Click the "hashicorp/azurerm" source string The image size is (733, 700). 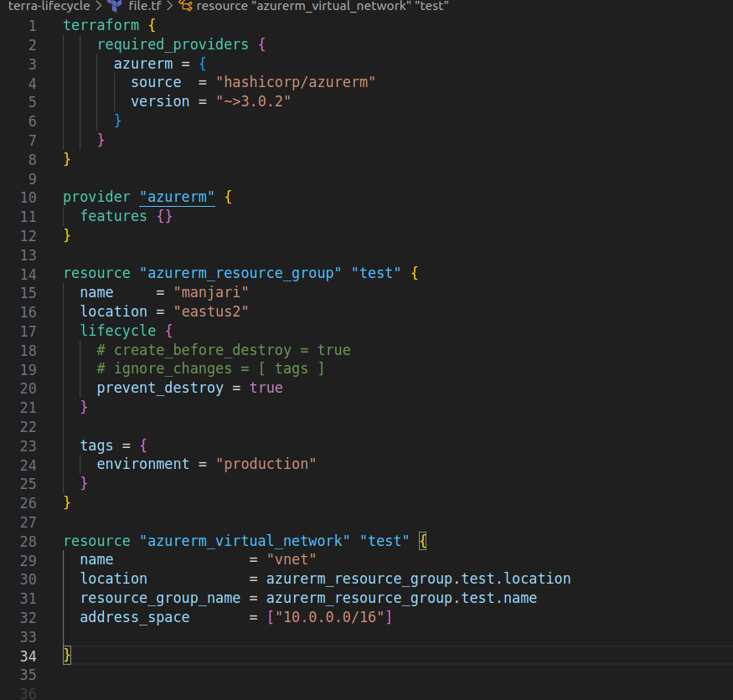pos(296,82)
